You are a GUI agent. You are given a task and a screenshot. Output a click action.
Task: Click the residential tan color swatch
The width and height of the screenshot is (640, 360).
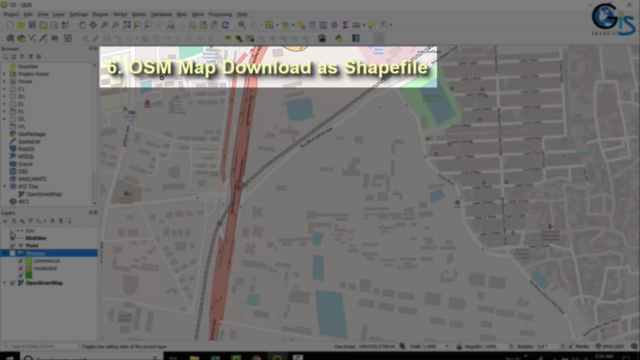coord(29,268)
